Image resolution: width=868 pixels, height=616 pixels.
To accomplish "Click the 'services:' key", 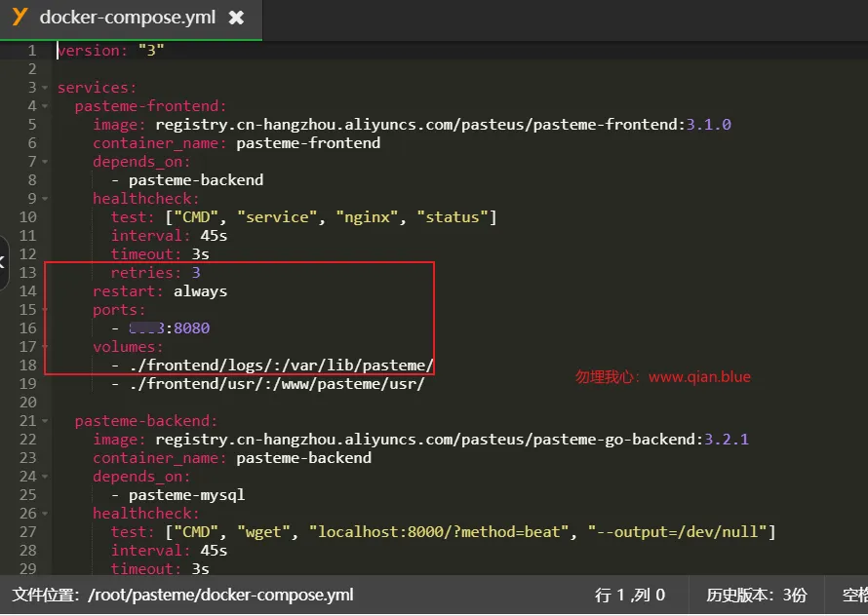I will pyautogui.click(x=97, y=88).
